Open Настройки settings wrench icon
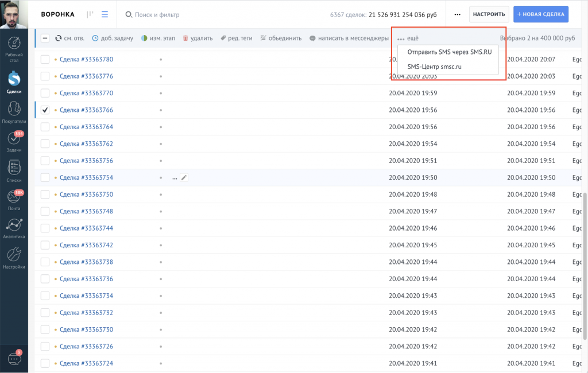588x373 pixels. coord(14,256)
